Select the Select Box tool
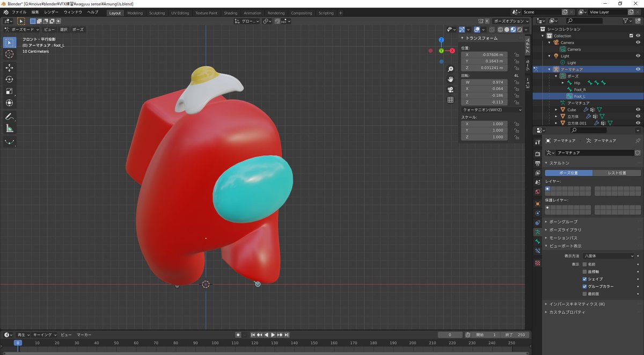Viewport: 644px width, 355px height. 10,42
